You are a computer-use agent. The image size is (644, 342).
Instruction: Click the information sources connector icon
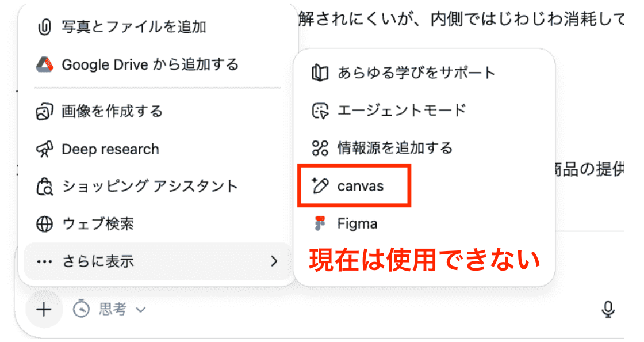tap(320, 148)
